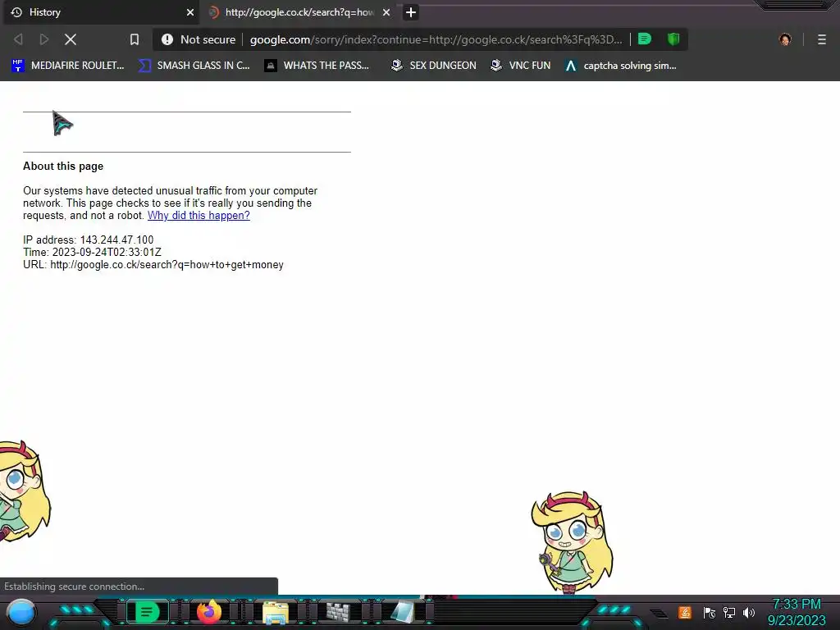Open WHATS THE PASS... bookmark
The width and height of the screenshot is (840, 630).
click(317, 66)
